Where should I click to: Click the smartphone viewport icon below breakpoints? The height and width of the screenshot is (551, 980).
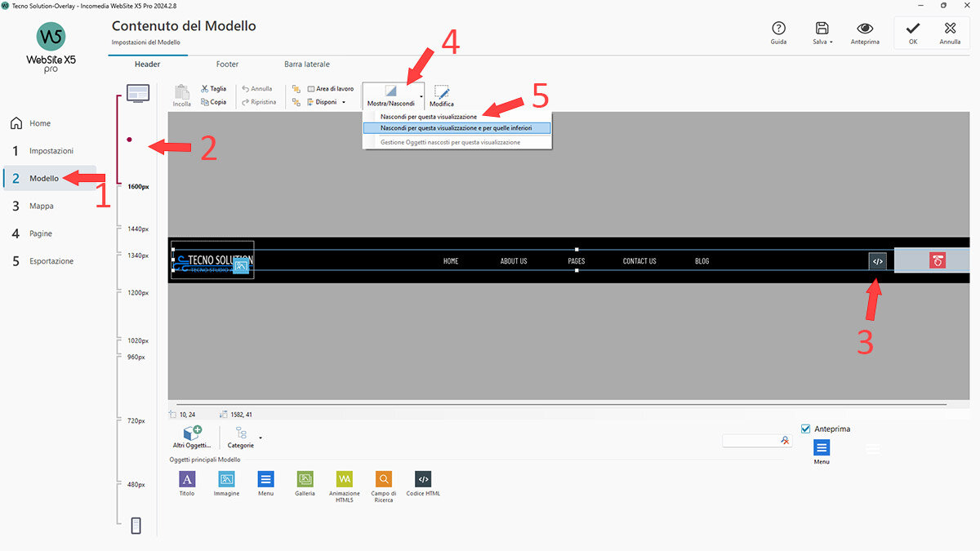(136, 526)
